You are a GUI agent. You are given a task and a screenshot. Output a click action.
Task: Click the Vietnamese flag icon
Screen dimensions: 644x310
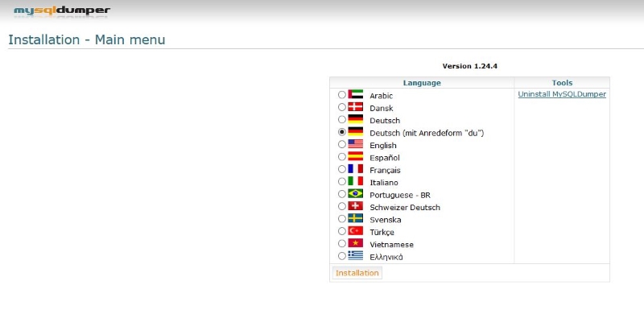click(x=355, y=243)
